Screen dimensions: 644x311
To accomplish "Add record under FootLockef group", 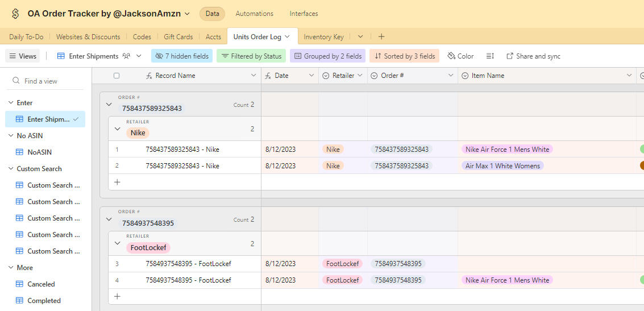I will click(117, 296).
